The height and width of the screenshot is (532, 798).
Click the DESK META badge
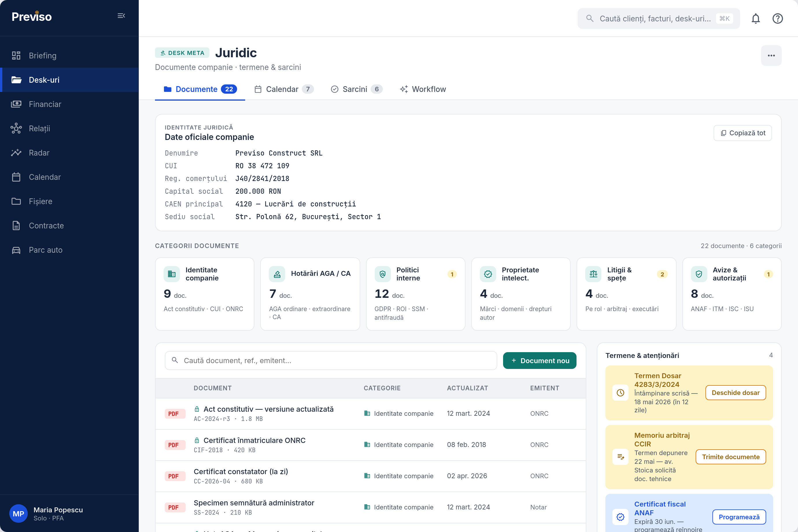point(182,53)
